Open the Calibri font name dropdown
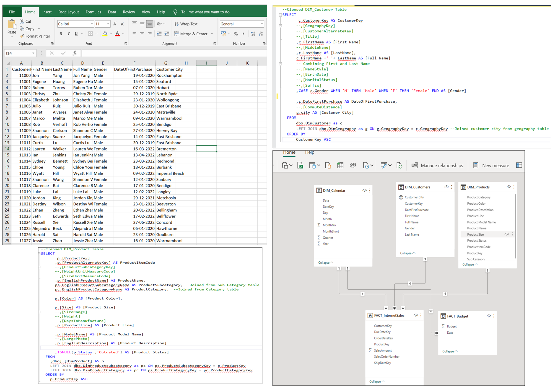This screenshot has height=392, width=555. pyautogui.click(x=92, y=24)
